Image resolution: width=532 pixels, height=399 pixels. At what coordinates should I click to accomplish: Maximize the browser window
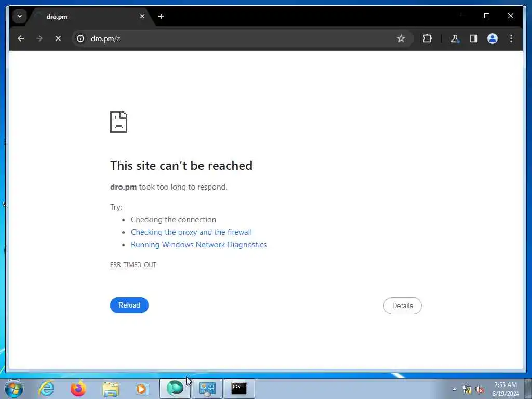486,16
